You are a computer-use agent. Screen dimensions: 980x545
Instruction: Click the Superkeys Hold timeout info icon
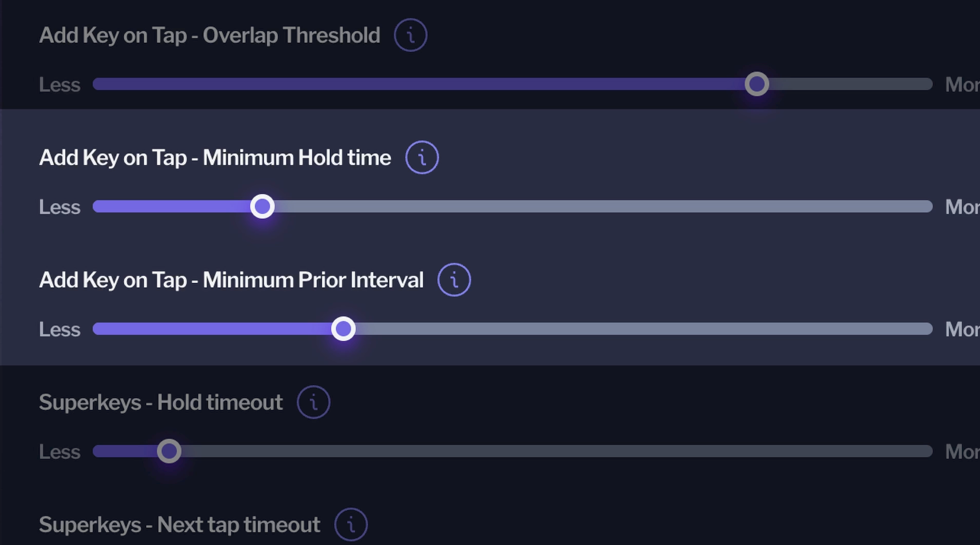click(x=313, y=402)
